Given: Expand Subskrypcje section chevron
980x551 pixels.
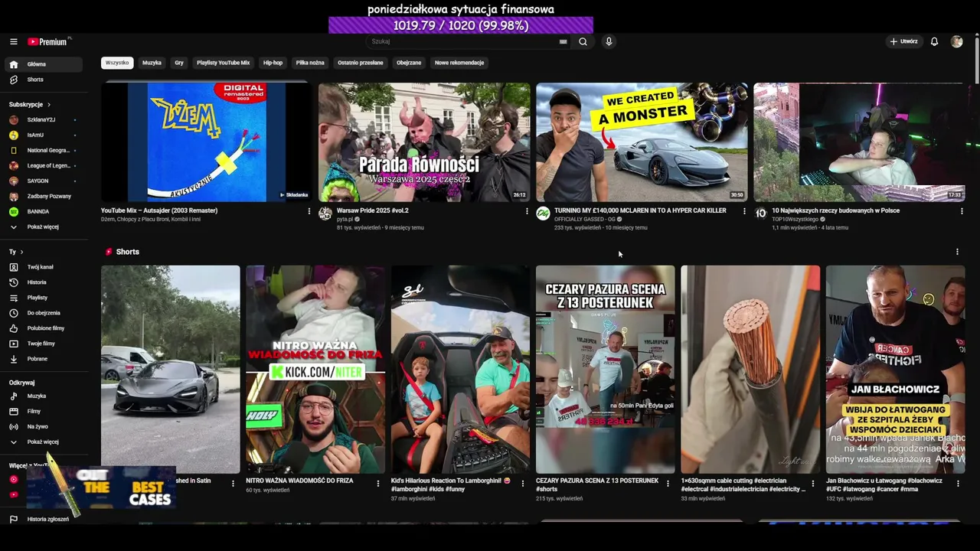Looking at the screenshot, I should point(49,104).
